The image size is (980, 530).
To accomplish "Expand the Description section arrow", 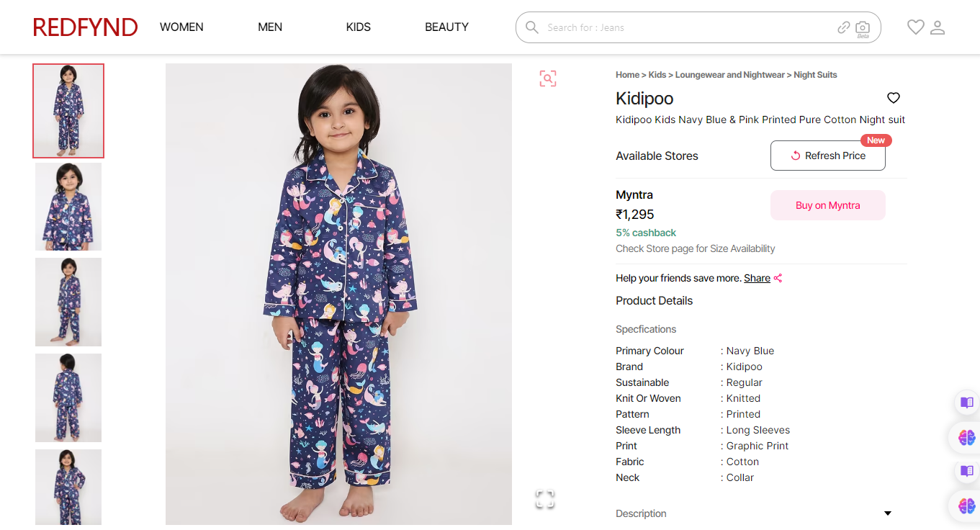I will coord(888,513).
